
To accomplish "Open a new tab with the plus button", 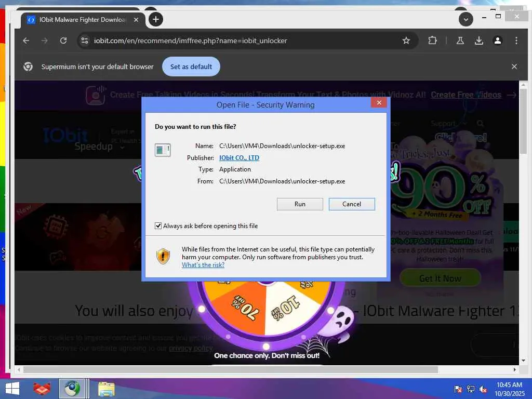I will point(156,19).
